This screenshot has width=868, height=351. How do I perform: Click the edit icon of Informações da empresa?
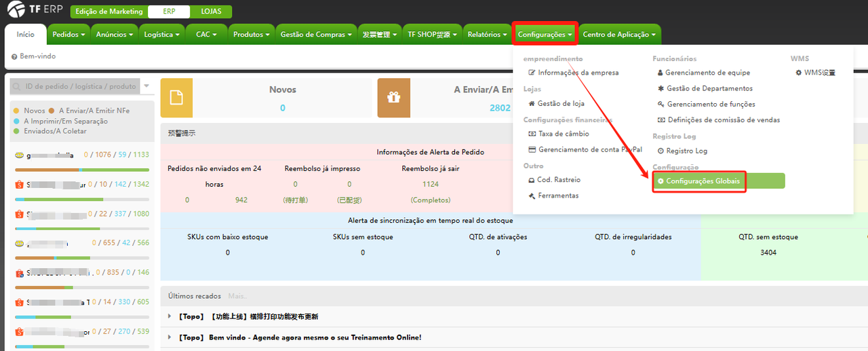click(532, 73)
